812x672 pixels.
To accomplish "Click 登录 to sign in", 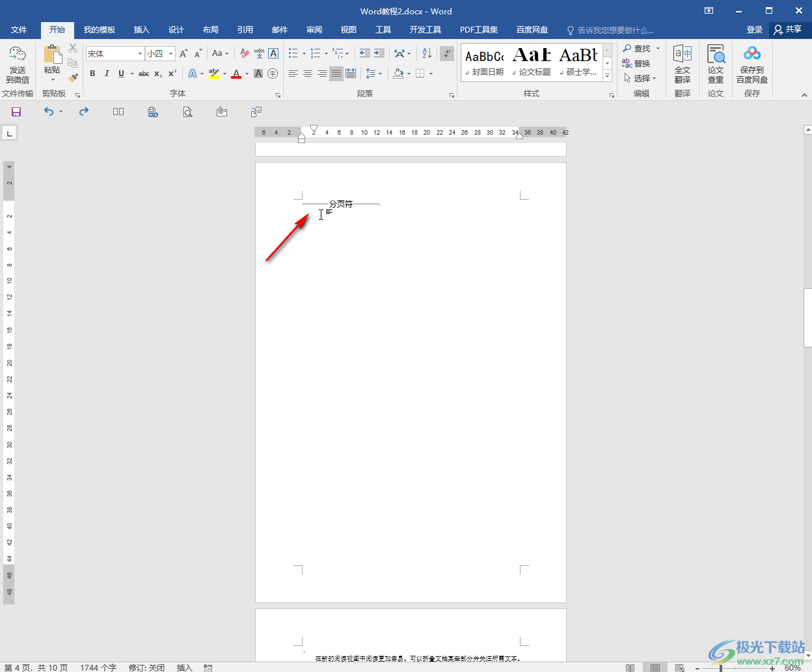I will pyautogui.click(x=754, y=30).
